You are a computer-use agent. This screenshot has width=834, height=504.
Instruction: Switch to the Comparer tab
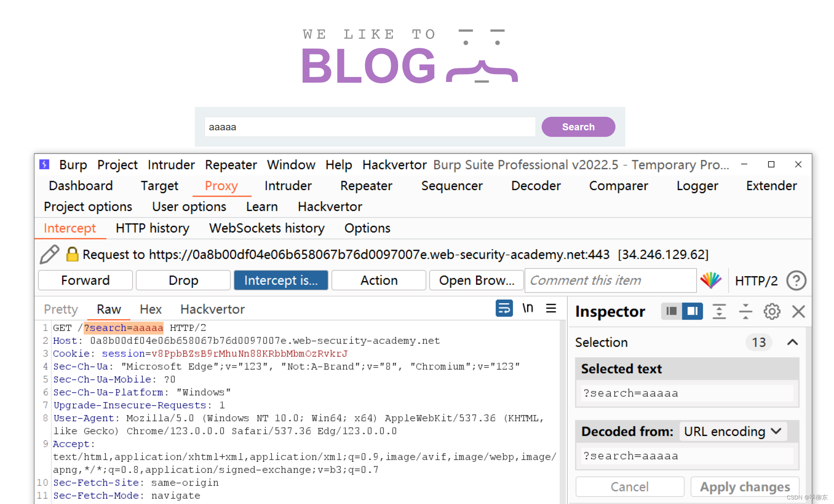click(x=618, y=186)
